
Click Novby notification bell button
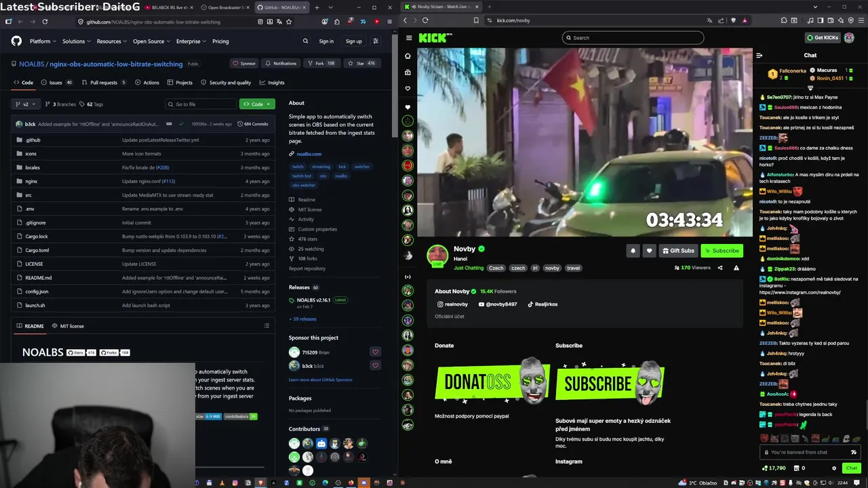[x=633, y=251]
